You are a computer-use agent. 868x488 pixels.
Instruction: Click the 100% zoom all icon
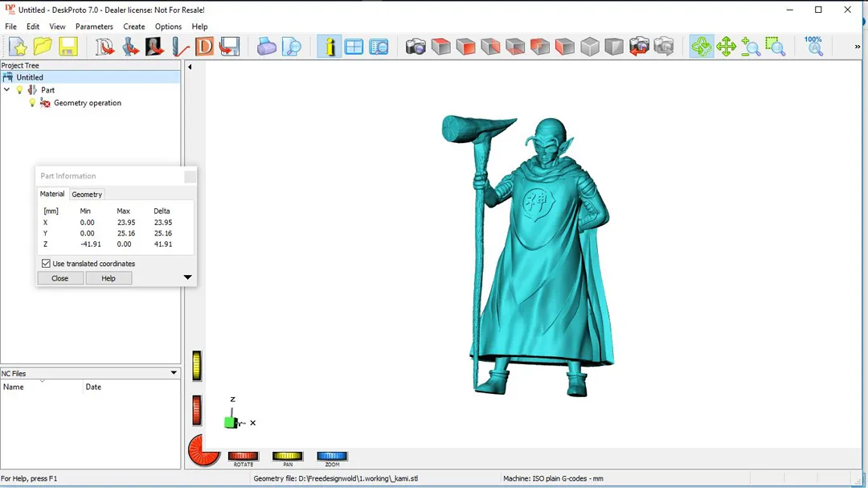[813, 47]
